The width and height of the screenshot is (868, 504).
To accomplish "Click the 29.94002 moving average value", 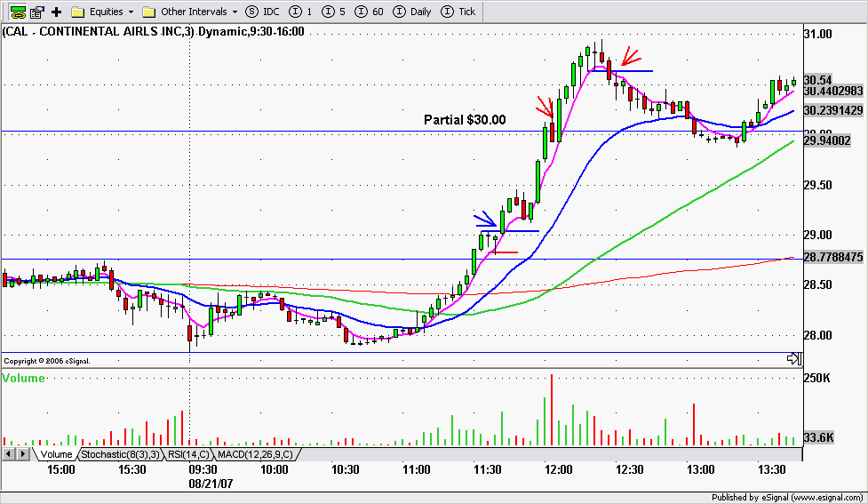I will point(827,140).
